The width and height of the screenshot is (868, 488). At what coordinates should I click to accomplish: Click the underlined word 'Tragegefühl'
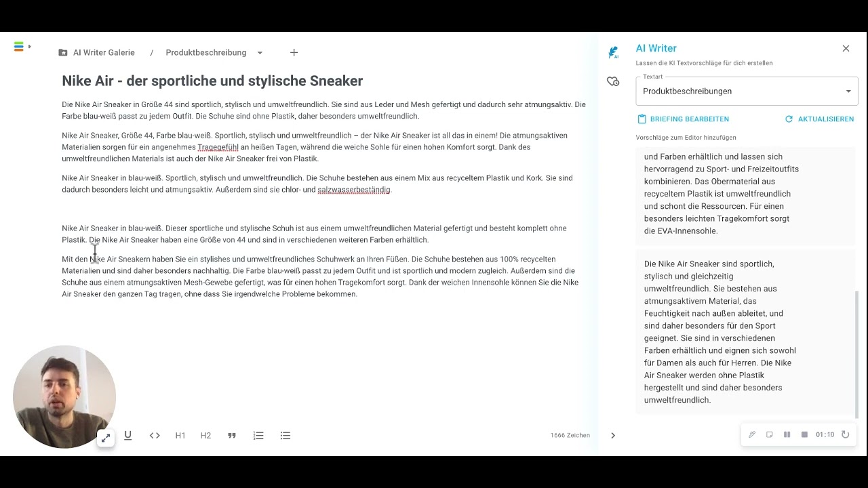(218, 147)
